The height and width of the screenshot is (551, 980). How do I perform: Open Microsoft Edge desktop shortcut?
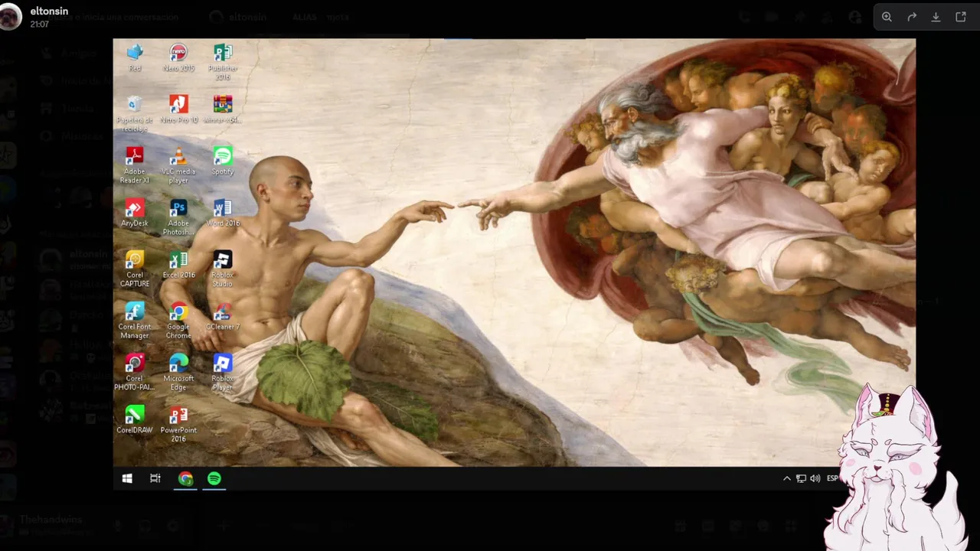pos(178,372)
